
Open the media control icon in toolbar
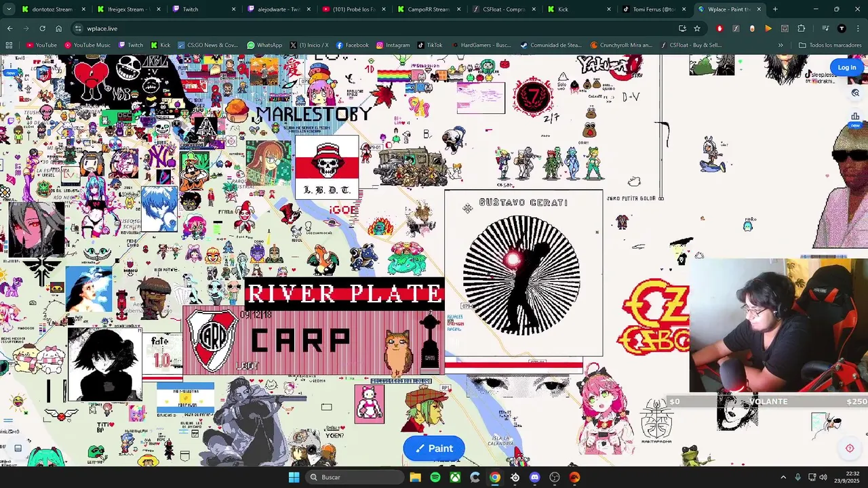[x=825, y=28]
